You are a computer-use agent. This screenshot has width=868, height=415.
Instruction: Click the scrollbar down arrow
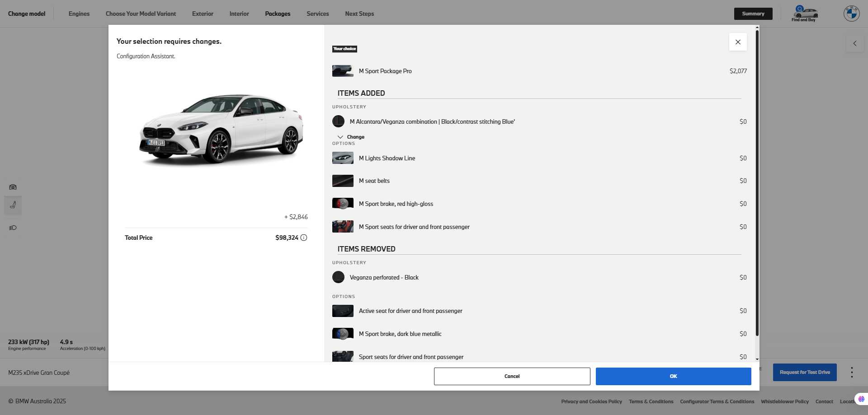pos(757,359)
